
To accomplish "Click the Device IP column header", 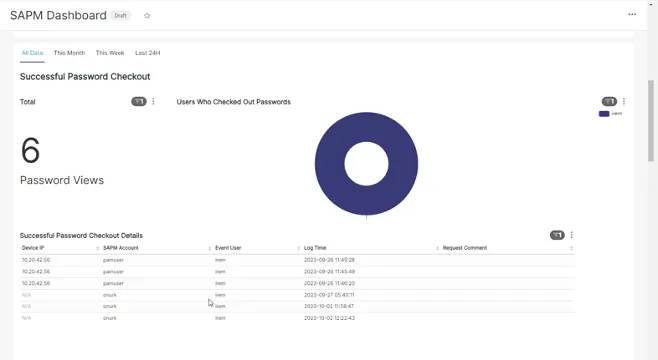I will click(x=33, y=248).
